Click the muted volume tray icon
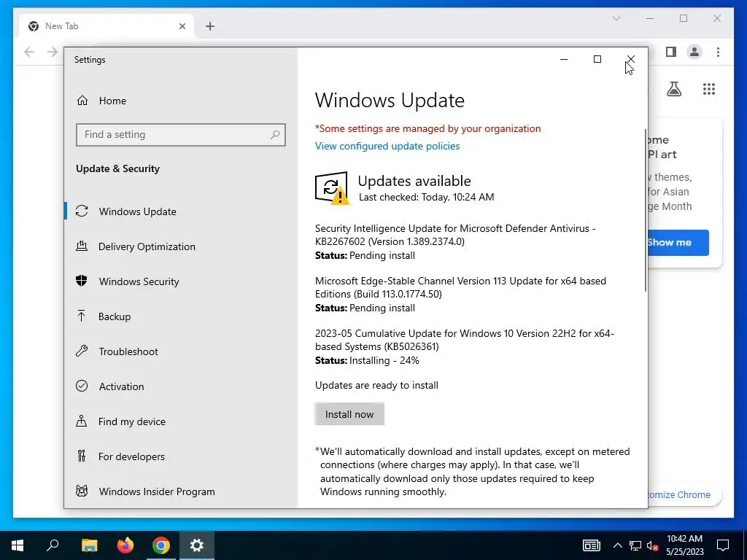The image size is (747, 560). tap(652, 545)
